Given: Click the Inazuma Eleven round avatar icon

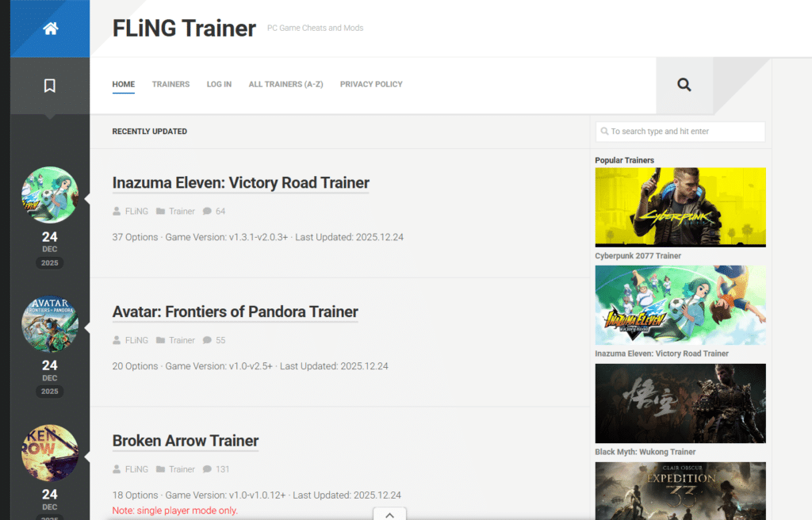Looking at the screenshot, I should click(50, 195).
